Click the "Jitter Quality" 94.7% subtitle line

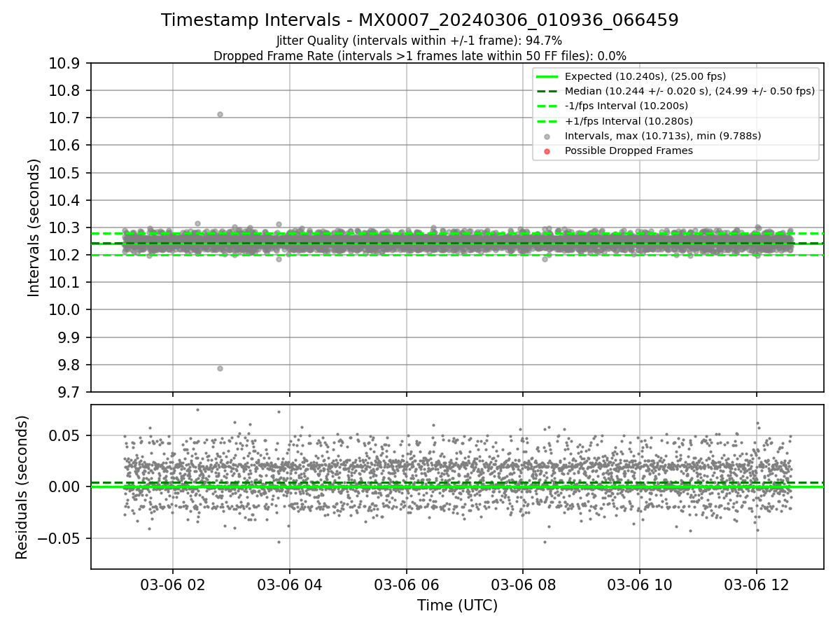point(419,41)
